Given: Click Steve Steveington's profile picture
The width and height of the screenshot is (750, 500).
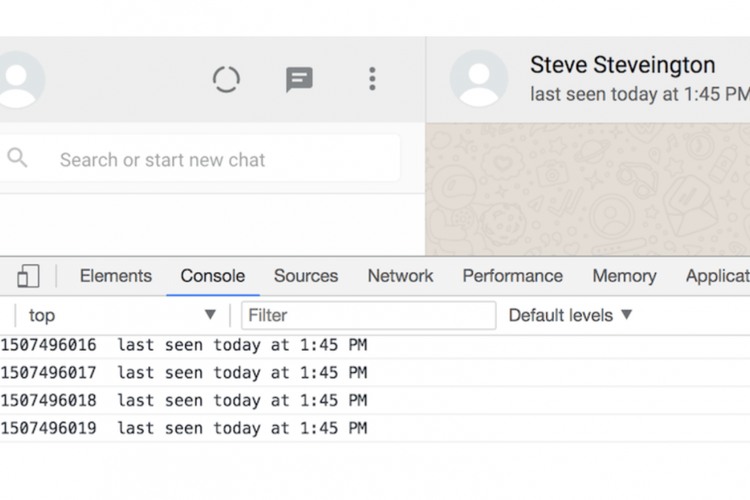Looking at the screenshot, I should pyautogui.click(x=478, y=80).
